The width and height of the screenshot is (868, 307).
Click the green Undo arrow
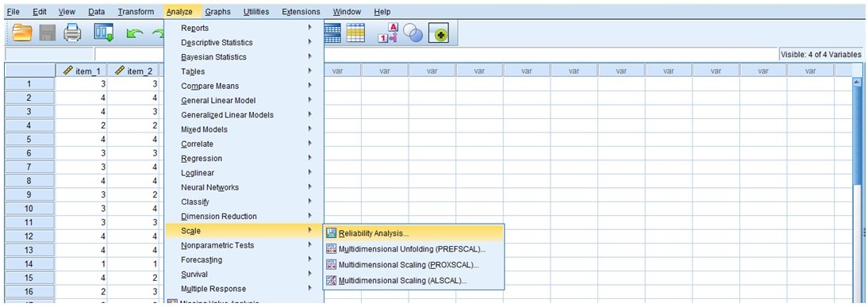click(x=135, y=35)
